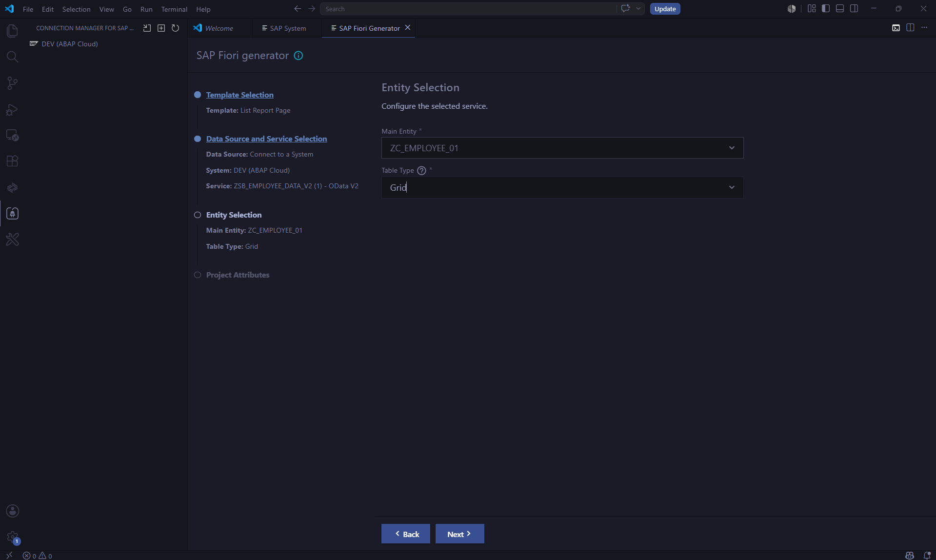The height and width of the screenshot is (560, 936).
Task: Open the Source Control branch icon
Action: 12,83
